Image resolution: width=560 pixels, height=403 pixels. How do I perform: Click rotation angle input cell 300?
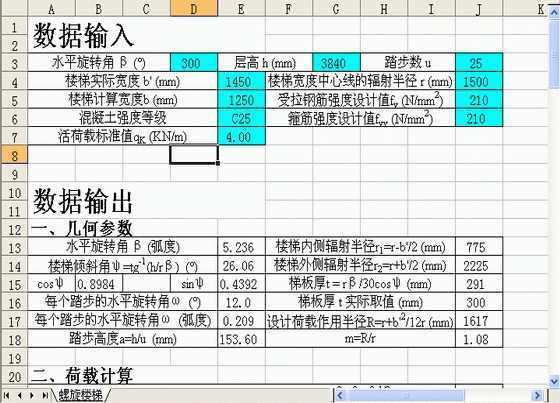tap(194, 63)
